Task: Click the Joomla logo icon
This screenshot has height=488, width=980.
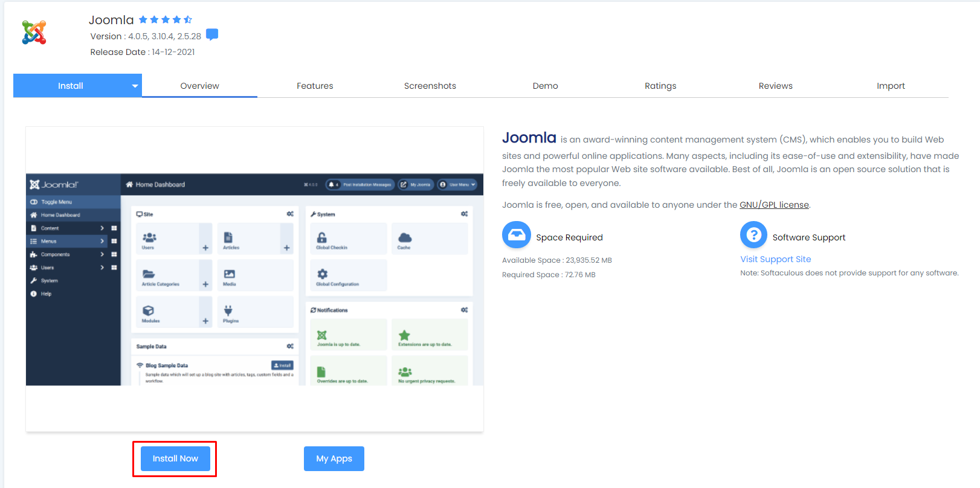Action: click(34, 33)
